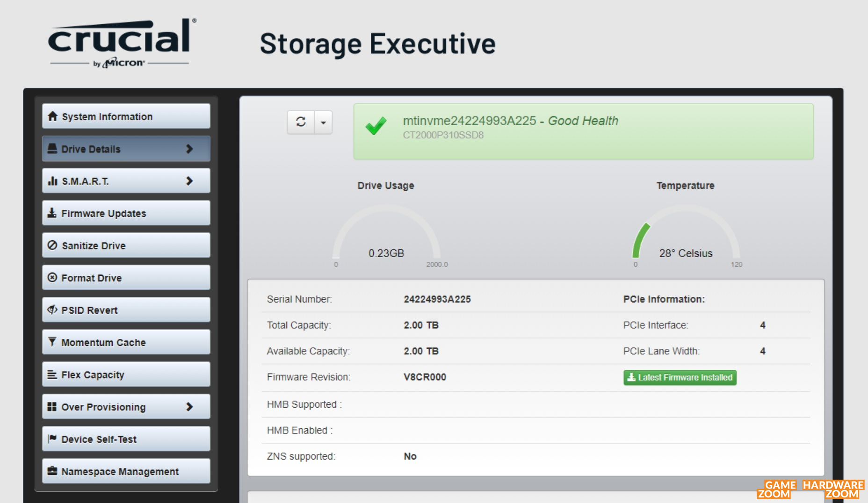Image resolution: width=868 pixels, height=503 pixels.
Task: Click the Latest Firmware Installed button
Action: click(x=680, y=377)
